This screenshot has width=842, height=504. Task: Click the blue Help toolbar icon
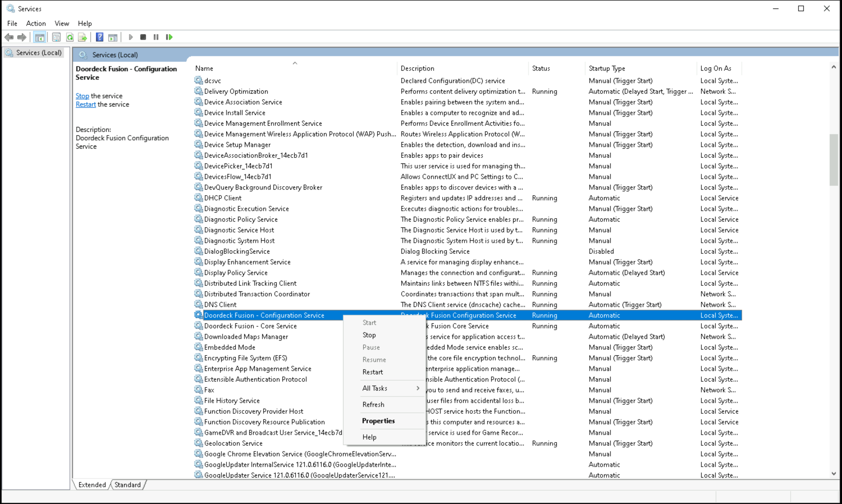coord(99,37)
